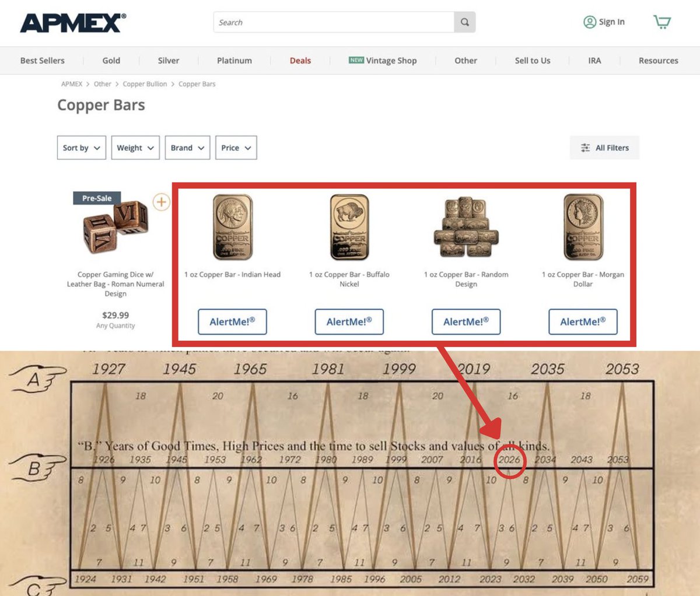Screen dimensions: 700x596
Task: Click year 2007 in chart row B
Action: (x=432, y=460)
